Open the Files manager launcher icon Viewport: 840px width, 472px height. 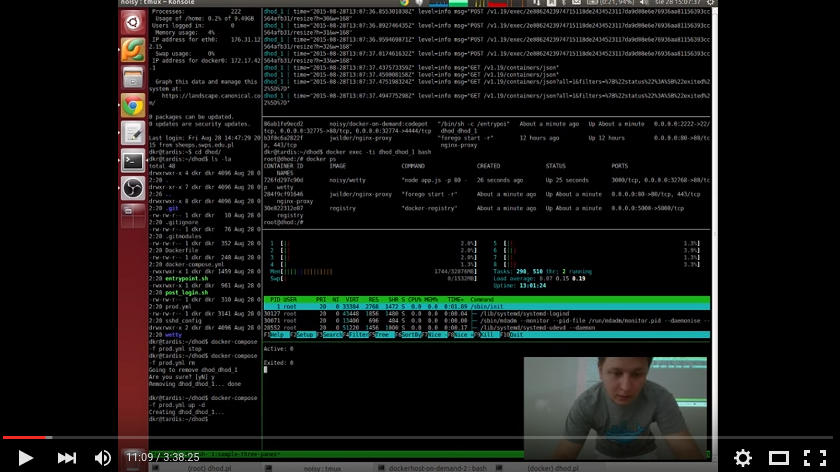133,78
